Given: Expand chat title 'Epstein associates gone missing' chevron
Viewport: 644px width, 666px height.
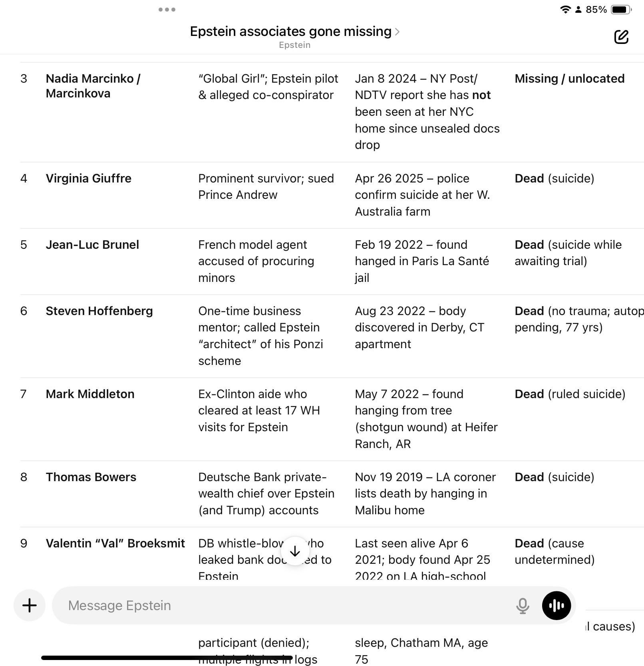Looking at the screenshot, I should click(397, 32).
